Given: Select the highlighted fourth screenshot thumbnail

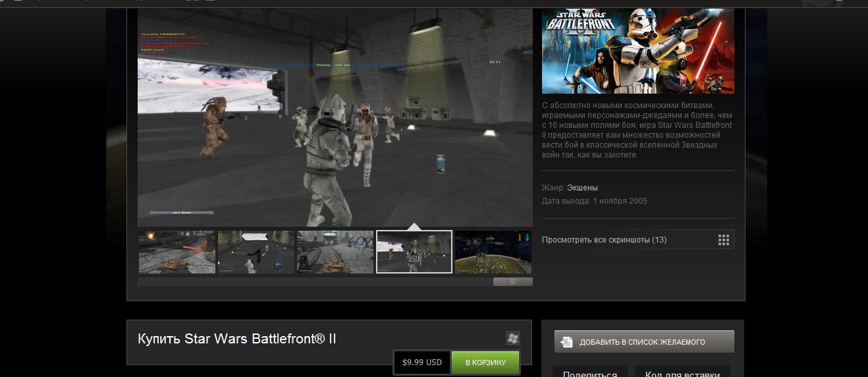Looking at the screenshot, I should 414,252.
